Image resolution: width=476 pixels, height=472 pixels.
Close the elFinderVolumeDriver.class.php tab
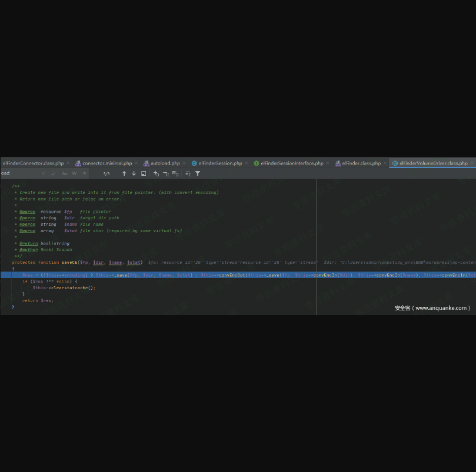(472, 163)
